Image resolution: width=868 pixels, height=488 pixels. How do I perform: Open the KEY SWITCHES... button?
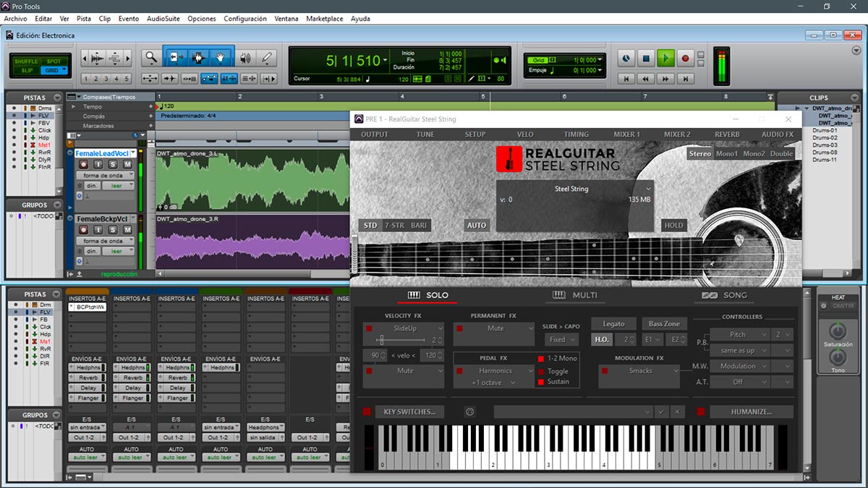(409, 412)
